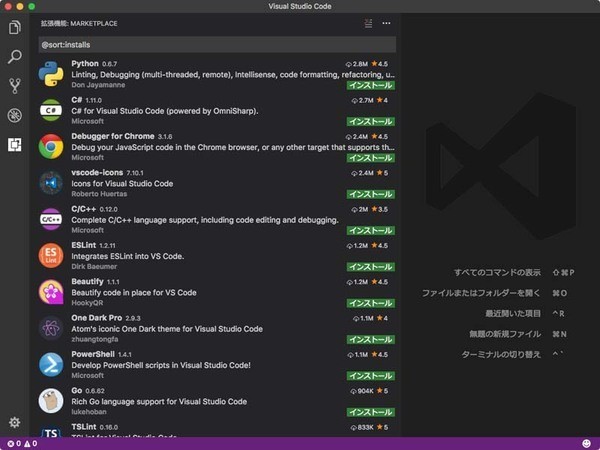
Task: Select the TSLint extension title
Action: coord(84,427)
